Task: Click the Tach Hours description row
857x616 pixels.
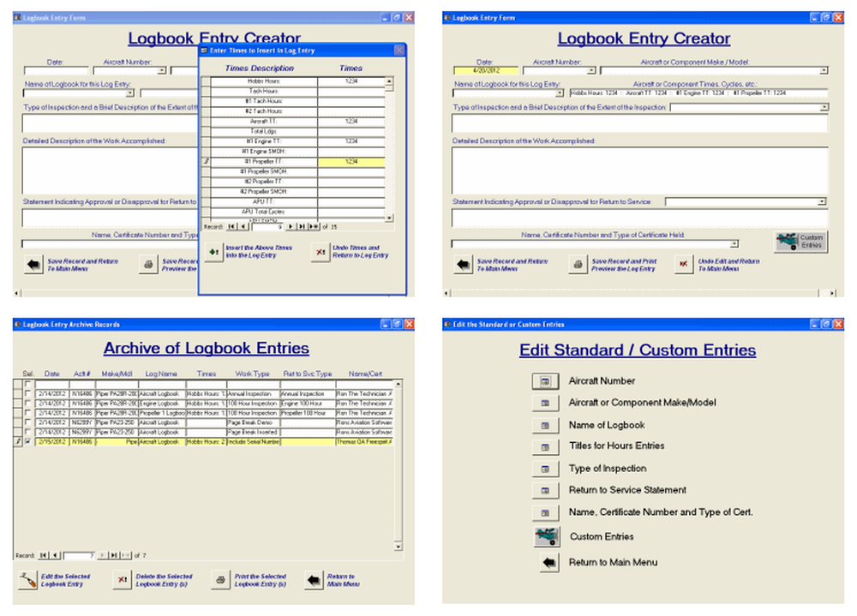Action: [x=263, y=92]
